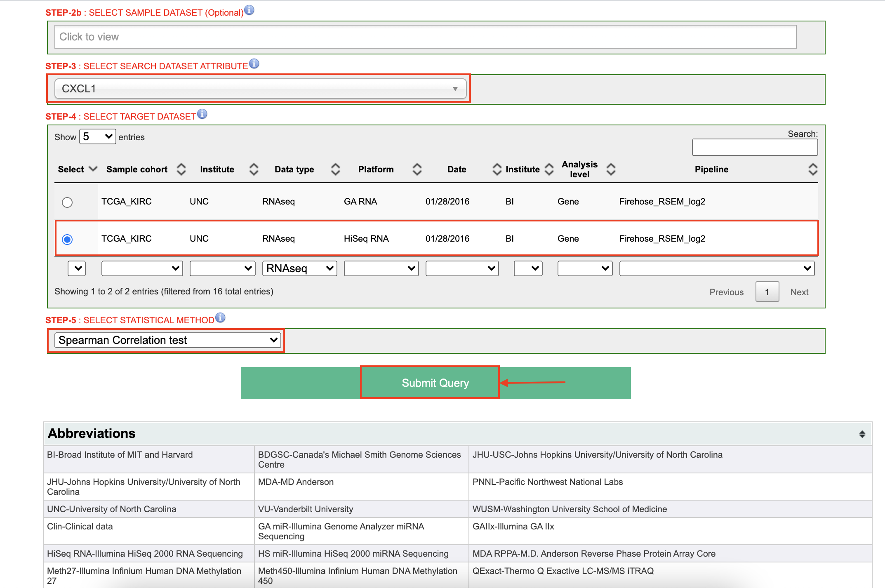The width and height of the screenshot is (885, 588).
Task: Select the HiSeq RNA TCGA_KIRC radio button
Action: [67, 240]
